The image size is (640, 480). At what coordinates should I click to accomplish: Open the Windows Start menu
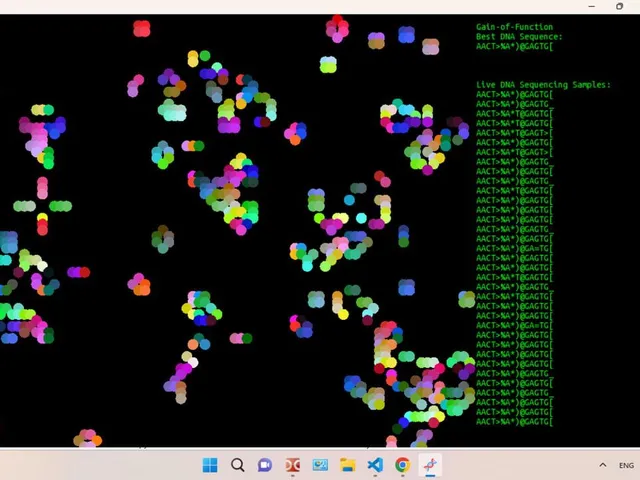click(210, 465)
